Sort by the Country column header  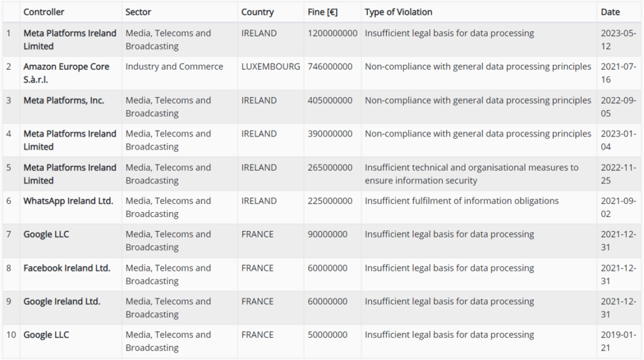coord(257,12)
